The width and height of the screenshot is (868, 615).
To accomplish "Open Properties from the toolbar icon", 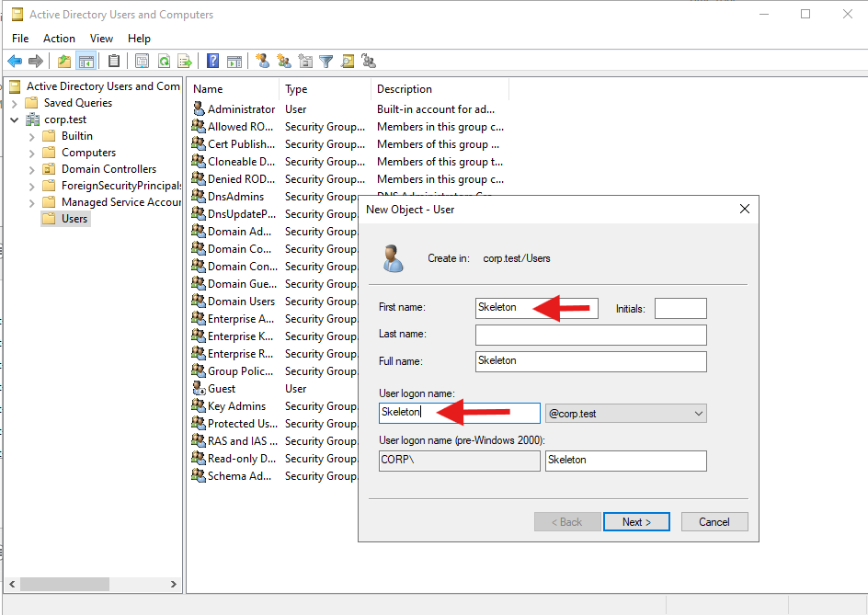I will pos(143,61).
